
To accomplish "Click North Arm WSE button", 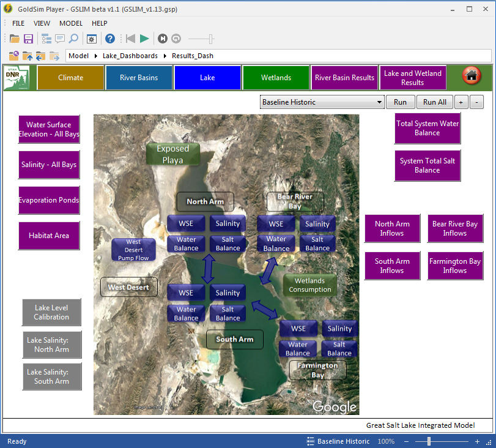I will click(x=186, y=223).
